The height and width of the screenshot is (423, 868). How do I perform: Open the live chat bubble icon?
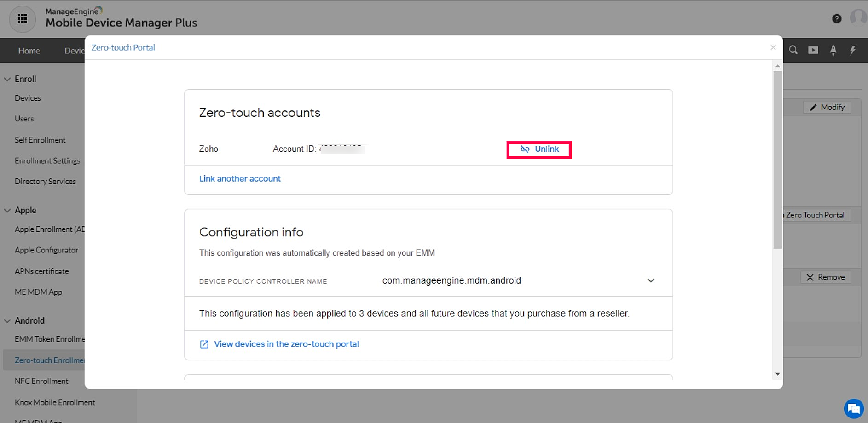854,409
